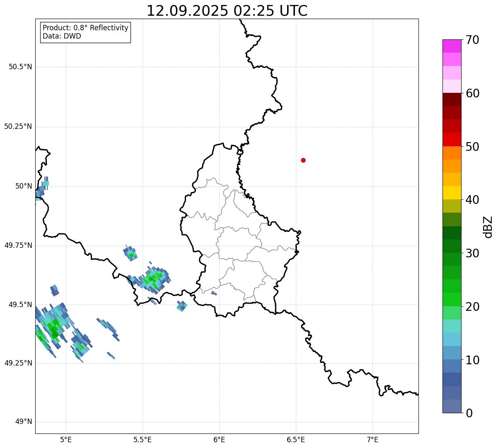Click the 50°N latitude label
This screenshot has width=498, height=448.
pyautogui.click(x=24, y=186)
